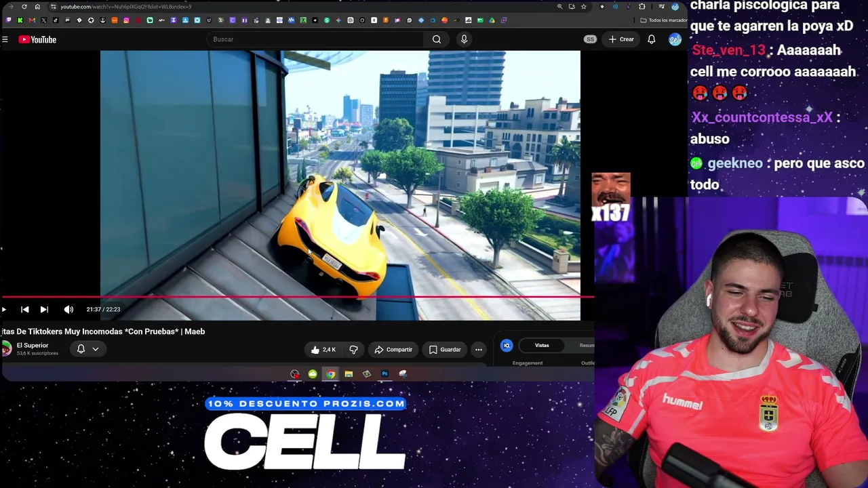
Task: Go to the browser home page
Action: [37, 7]
